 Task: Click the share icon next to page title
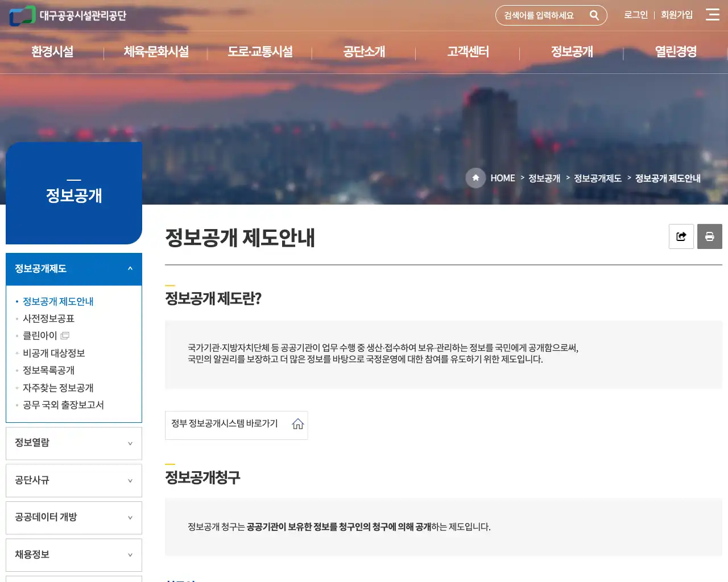click(x=681, y=236)
